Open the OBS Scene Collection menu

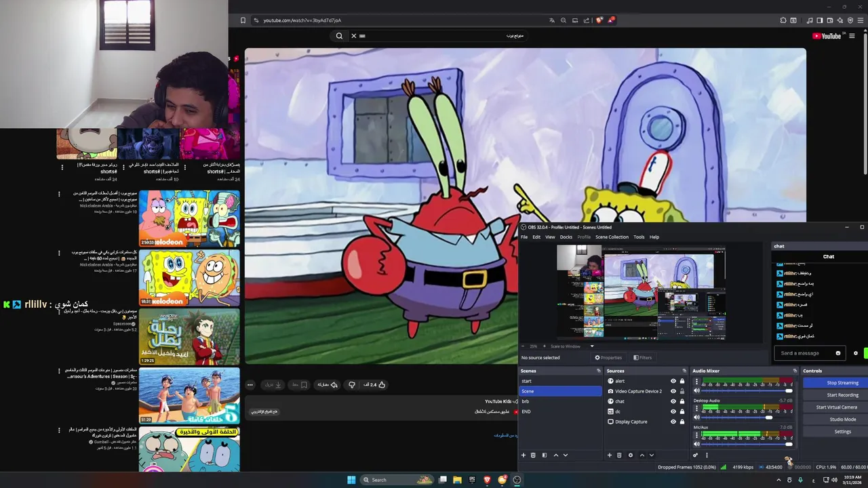(612, 237)
